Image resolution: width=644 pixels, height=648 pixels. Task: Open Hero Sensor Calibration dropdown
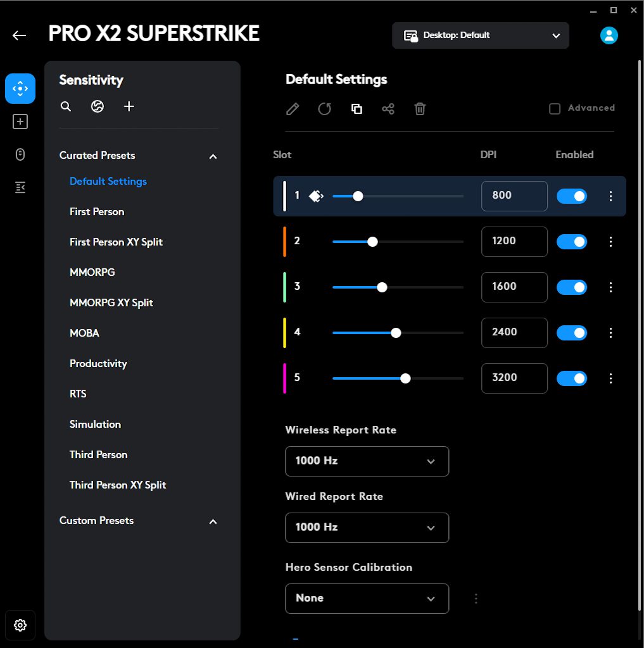coord(367,599)
